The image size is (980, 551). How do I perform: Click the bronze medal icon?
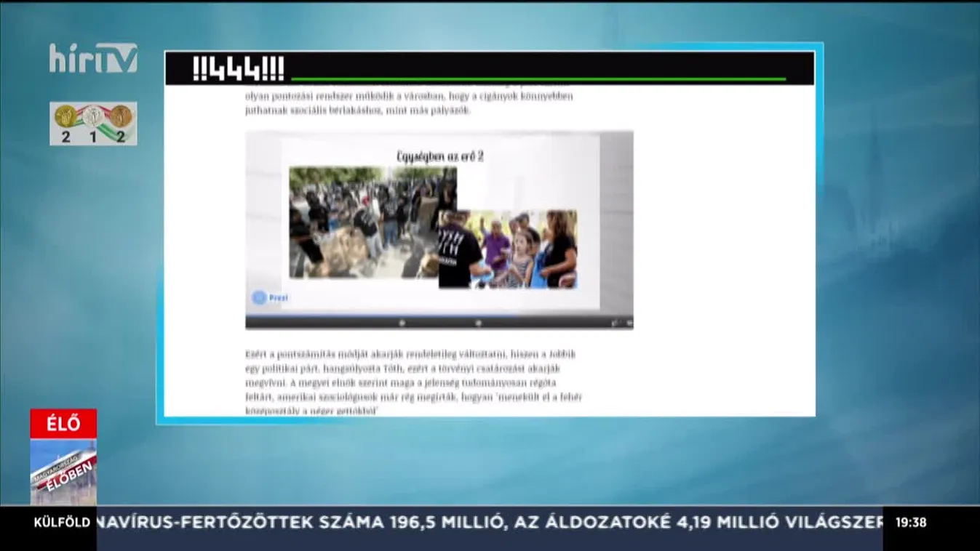(x=121, y=116)
